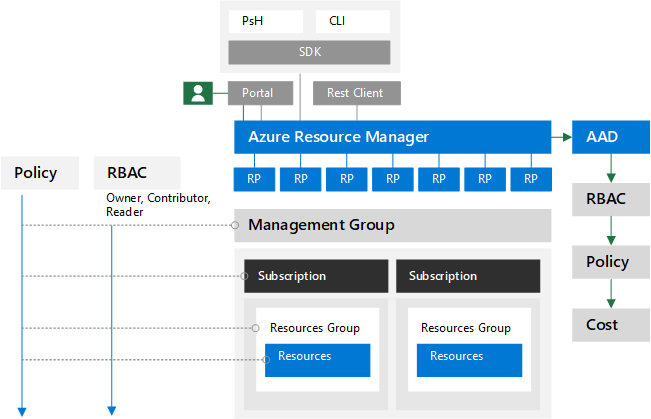Screen dimensions: 651x419
Task: Click the Policy heading above the blue arrow
Action: tap(40, 173)
